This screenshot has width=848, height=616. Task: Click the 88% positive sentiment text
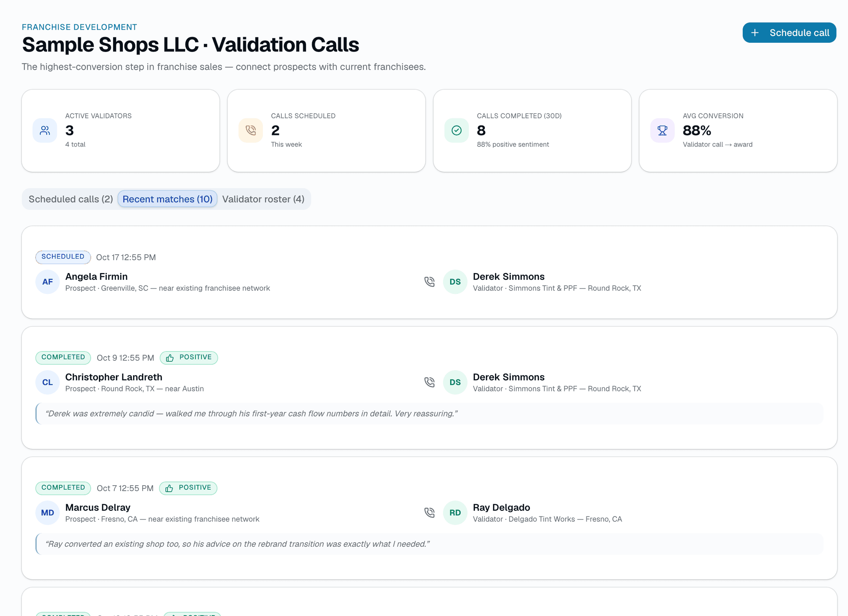513,145
